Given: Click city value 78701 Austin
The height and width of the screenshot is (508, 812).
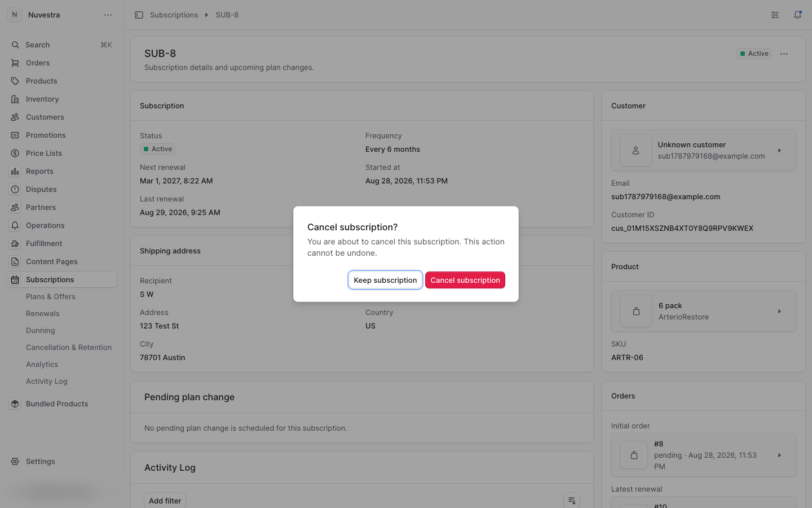Looking at the screenshot, I should click(162, 357).
